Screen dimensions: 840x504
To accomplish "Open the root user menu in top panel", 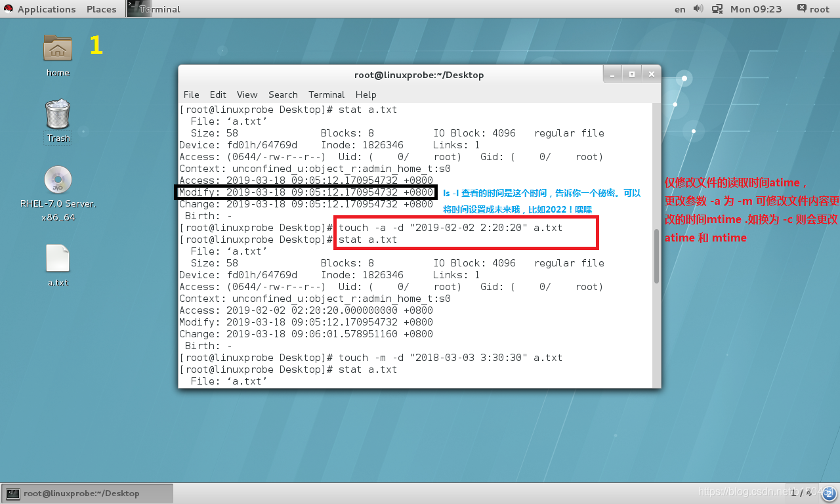I will click(813, 9).
